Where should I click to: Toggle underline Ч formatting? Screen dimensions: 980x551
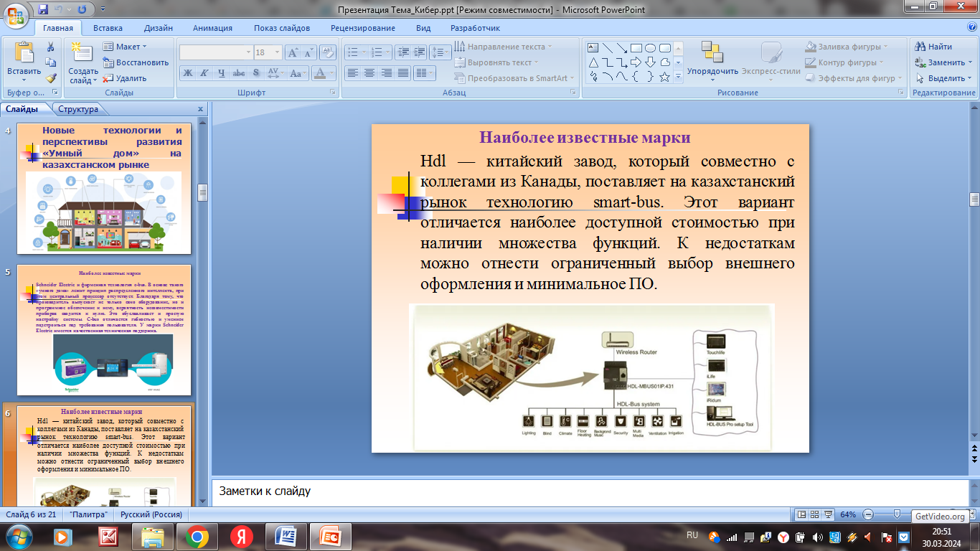click(222, 73)
